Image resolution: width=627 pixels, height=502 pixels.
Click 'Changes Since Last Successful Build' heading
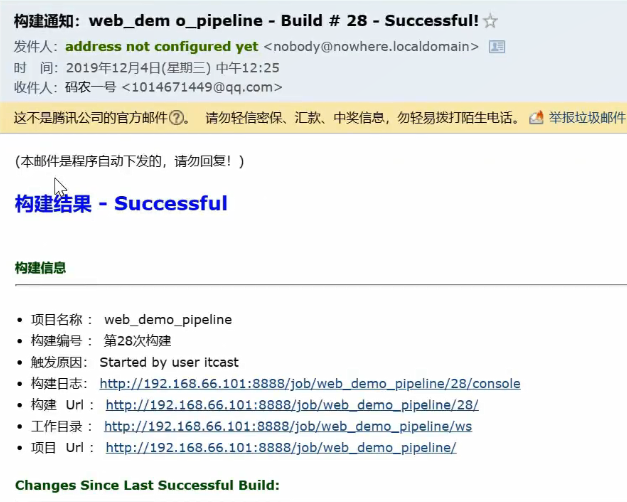tap(147, 485)
